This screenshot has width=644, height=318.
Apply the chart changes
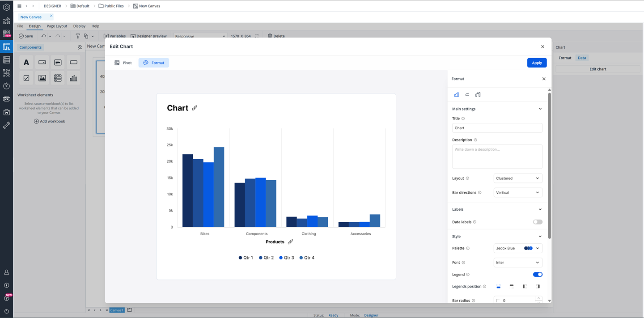coord(537,63)
